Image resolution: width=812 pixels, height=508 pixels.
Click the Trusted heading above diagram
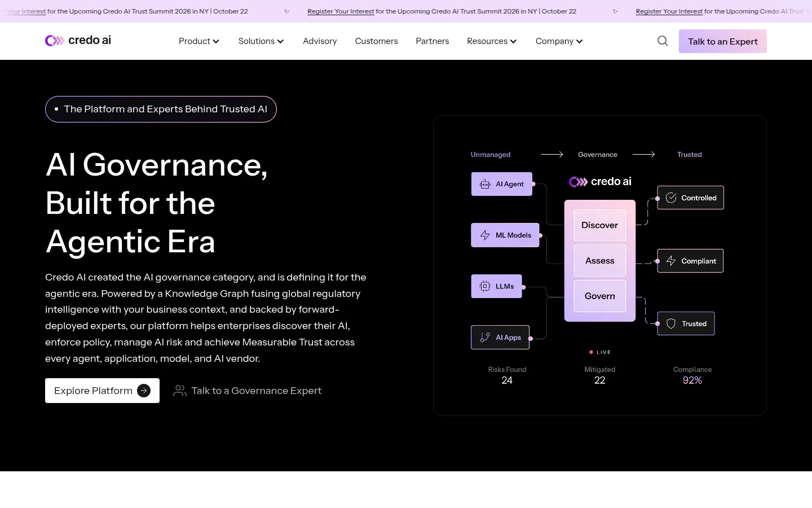point(689,154)
